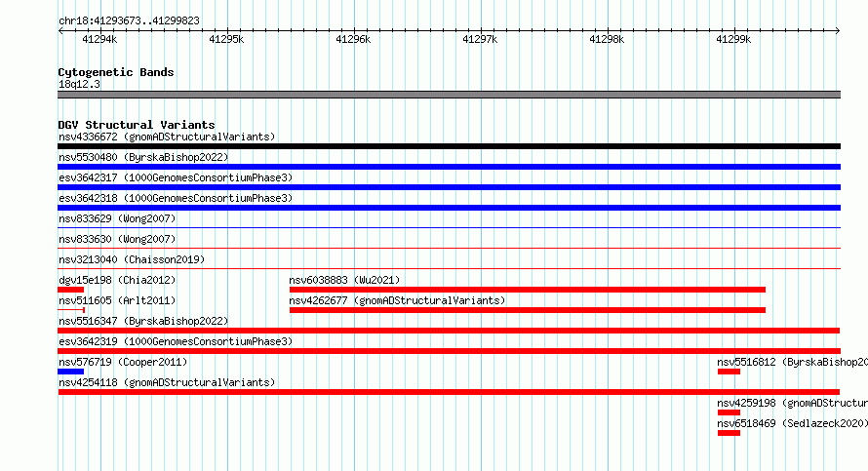Click the DGV Structural Variants track title
Image resolution: width=868 pixels, height=471 pixels.
137,125
